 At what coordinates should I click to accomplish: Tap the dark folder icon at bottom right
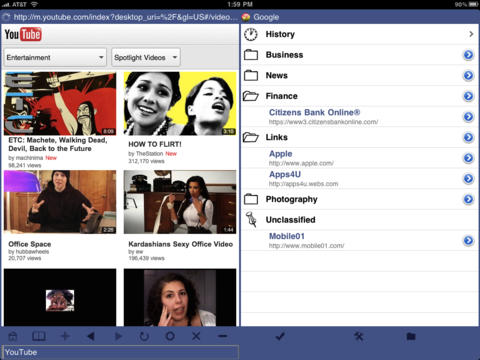pyautogui.click(x=411, y=336)
